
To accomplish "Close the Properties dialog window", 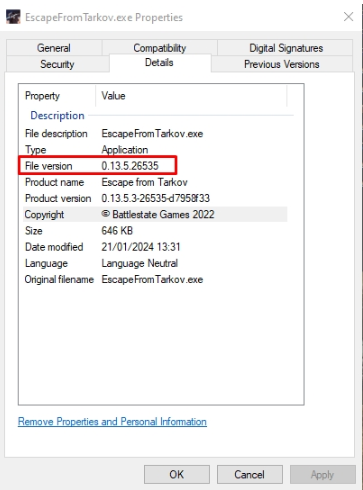I will click(348, 17).
